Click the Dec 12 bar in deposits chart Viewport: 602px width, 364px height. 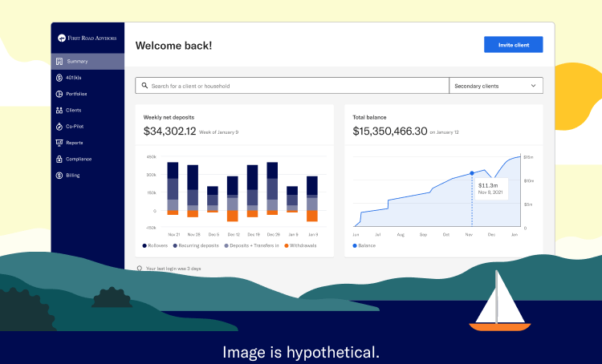(x=233, y=199)
